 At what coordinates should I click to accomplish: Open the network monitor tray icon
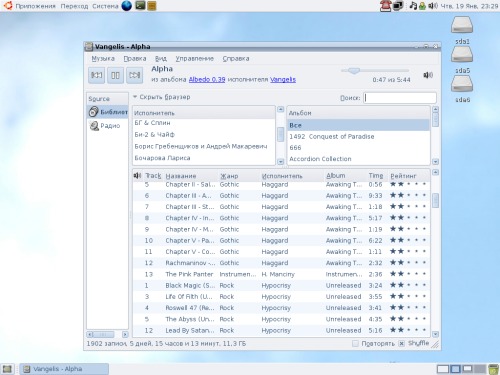[398, 6]
